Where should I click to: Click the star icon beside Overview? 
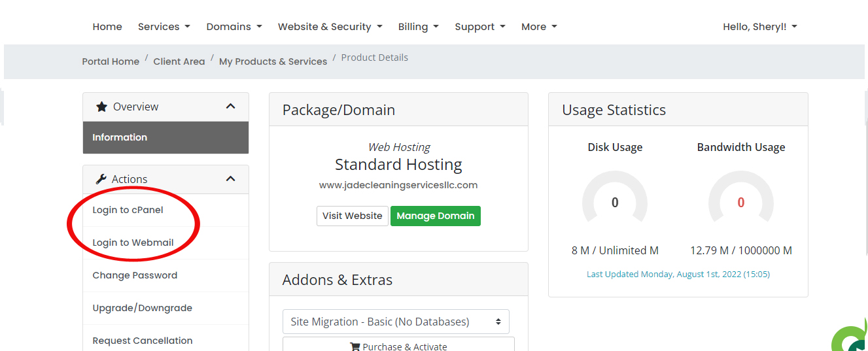pos(101,107)
